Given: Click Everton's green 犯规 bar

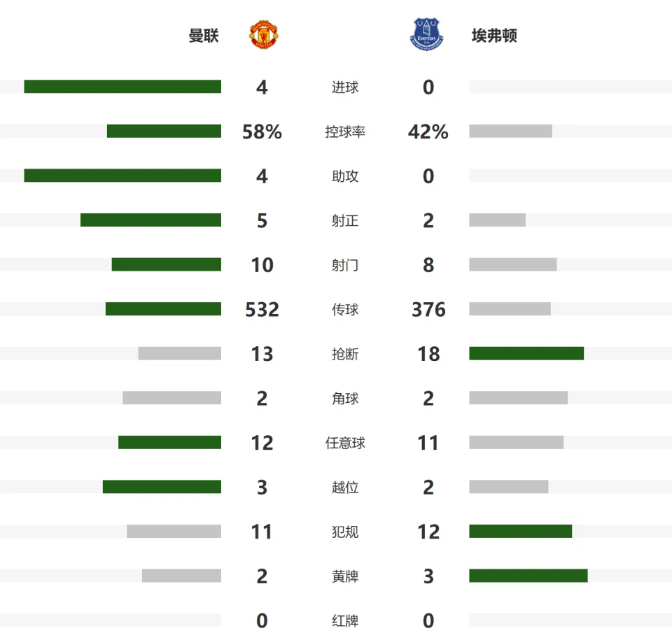Looking at the screenshot, I should point(520,531).
